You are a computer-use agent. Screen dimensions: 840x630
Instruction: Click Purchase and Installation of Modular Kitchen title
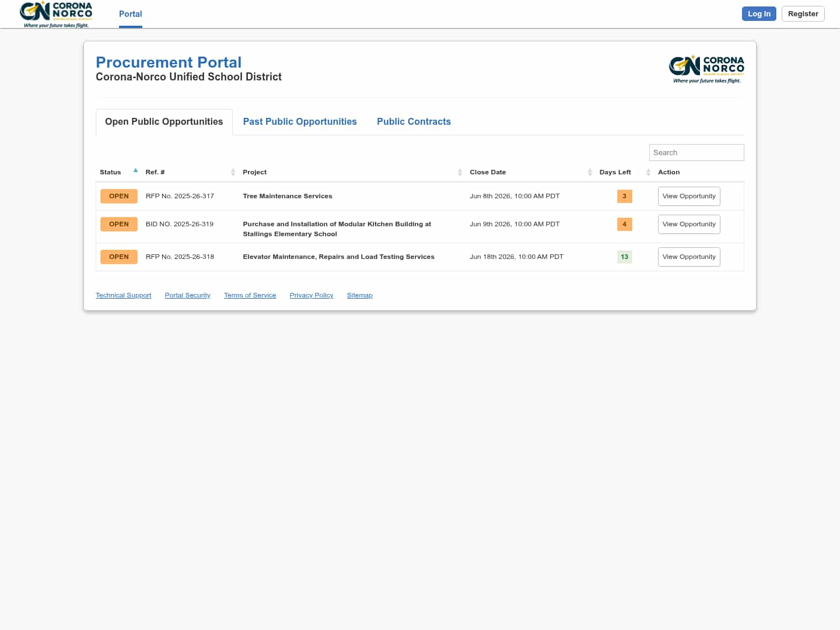[x=337, y=229]
